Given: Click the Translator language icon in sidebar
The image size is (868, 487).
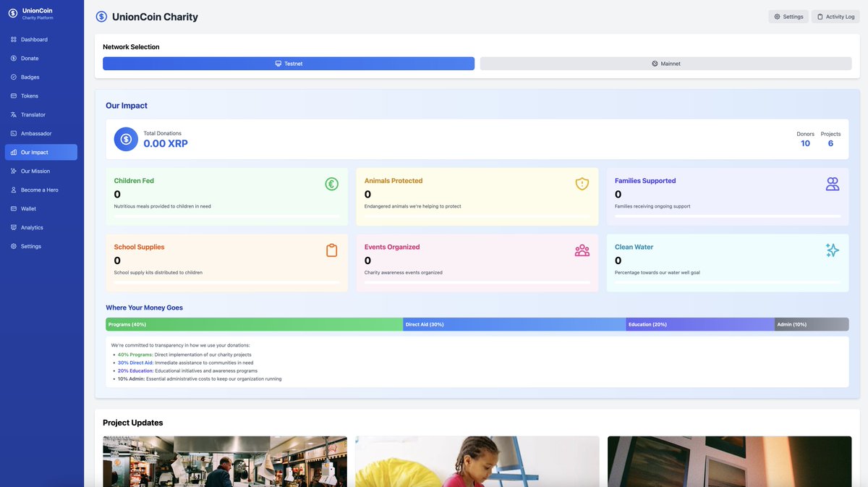Looking at the screenshot, I should pos(14,115).
